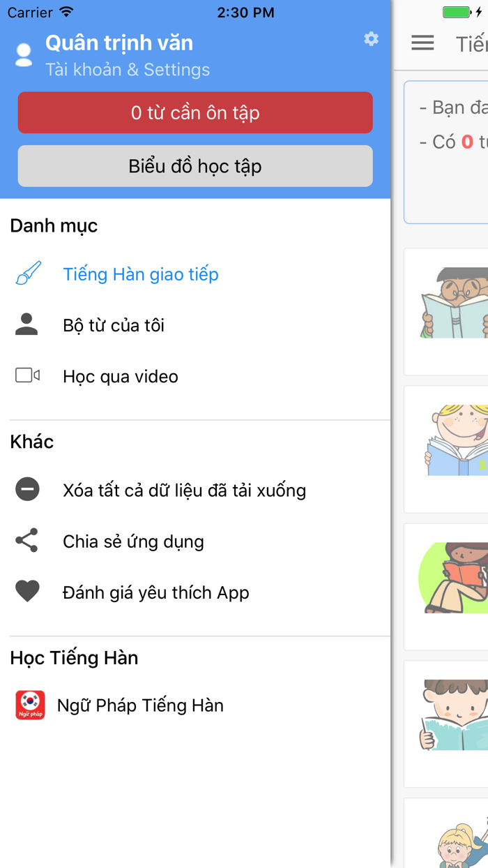Select the pen icon beside Tiếng Hàn giao tiếp

coord(27,274)
